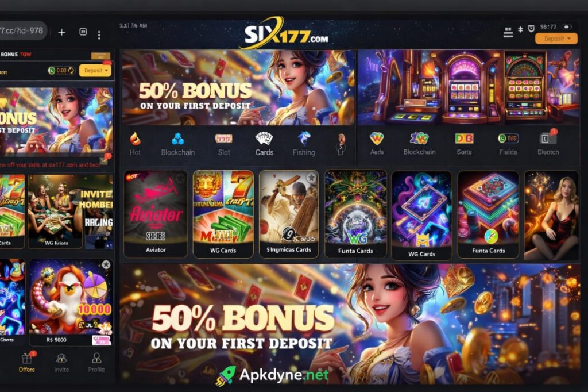Click the browser address bar URL

click(22, 30)
